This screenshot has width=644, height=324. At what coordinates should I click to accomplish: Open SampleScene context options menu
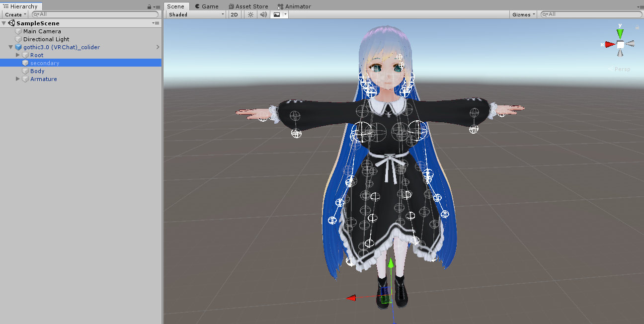[x=156, y=23]
